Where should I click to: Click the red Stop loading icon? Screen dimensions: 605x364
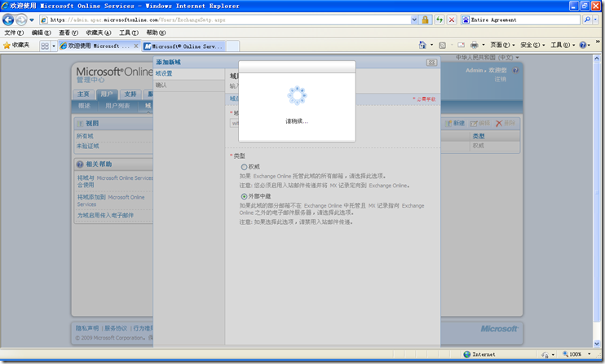pyautogui.click(x=452, y=20)
